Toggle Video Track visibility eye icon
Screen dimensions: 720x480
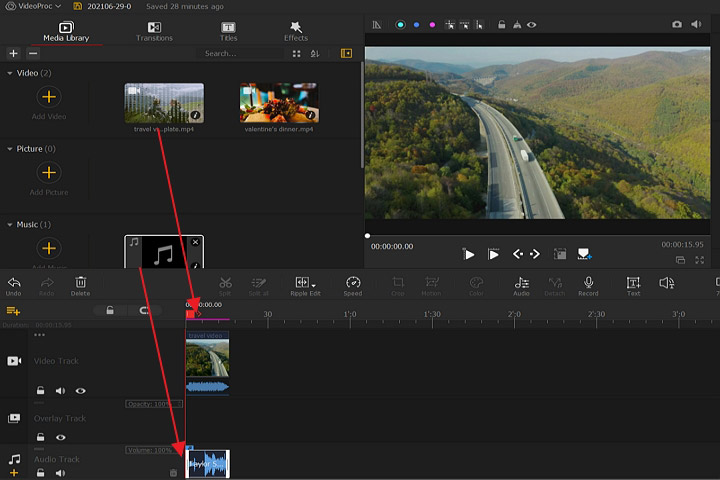tap(80, 391)
